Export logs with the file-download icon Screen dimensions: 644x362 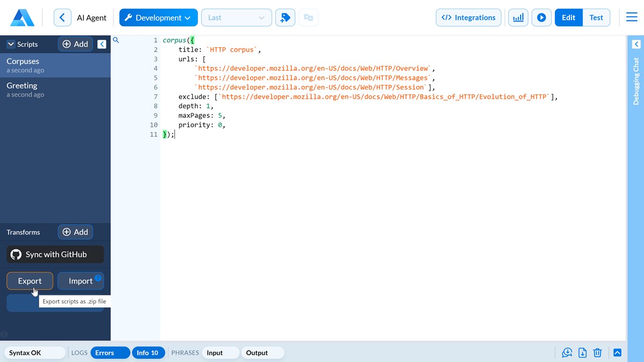582,352
